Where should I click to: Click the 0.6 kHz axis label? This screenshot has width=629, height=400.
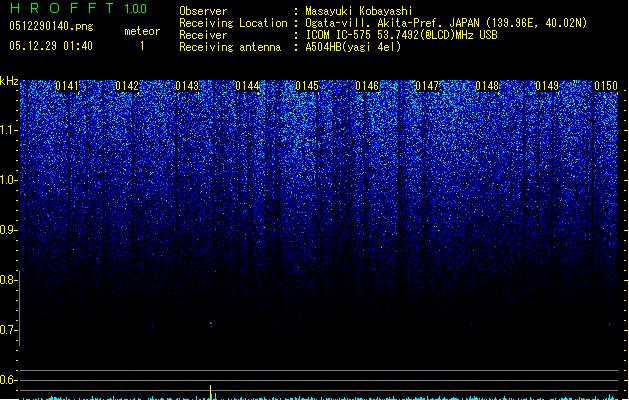click(x=9, y=380)
